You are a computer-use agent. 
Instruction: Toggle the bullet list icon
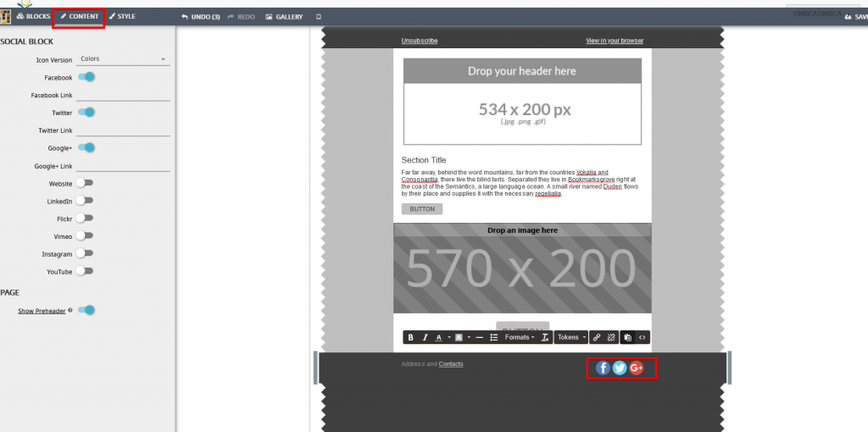(x=494, y=337)
